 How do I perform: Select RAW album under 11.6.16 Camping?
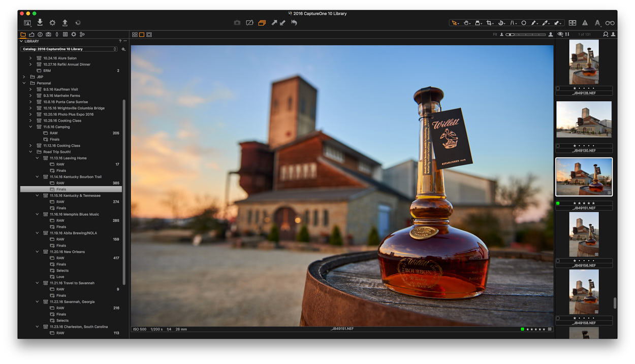(53, 133)
